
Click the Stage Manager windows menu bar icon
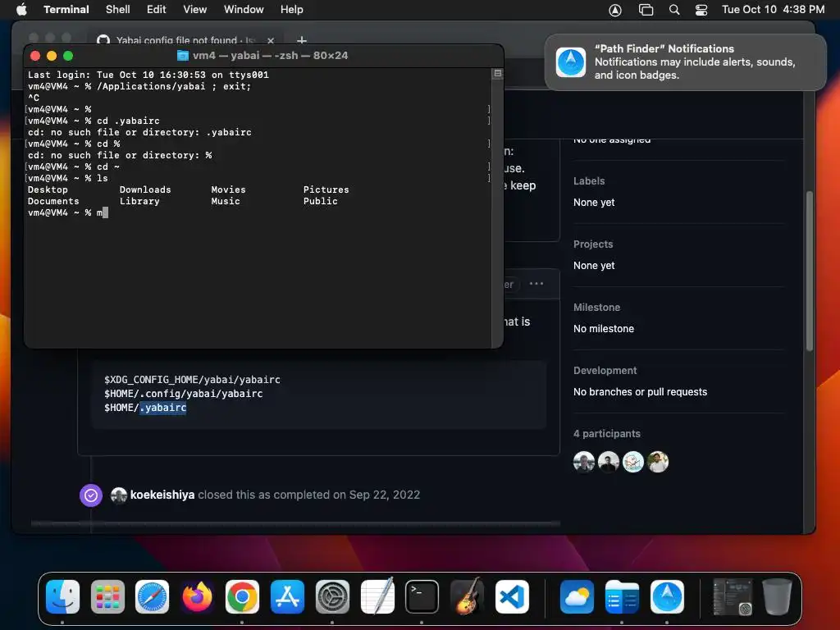646,10
